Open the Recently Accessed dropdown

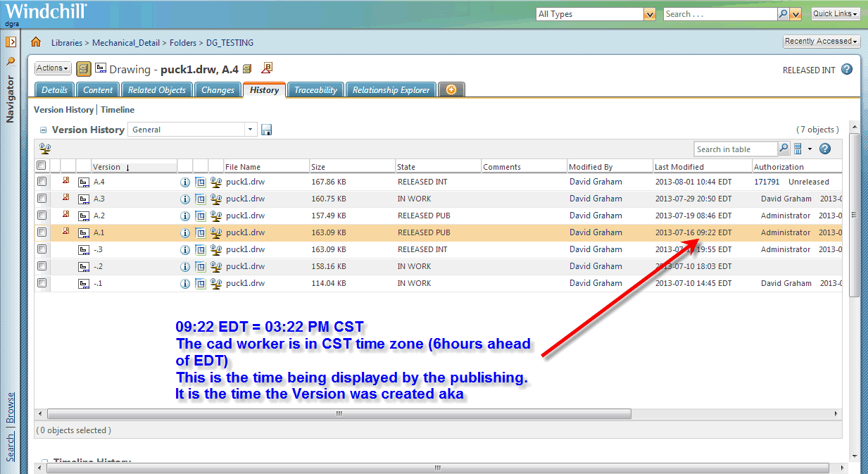(x=822, y=42)
